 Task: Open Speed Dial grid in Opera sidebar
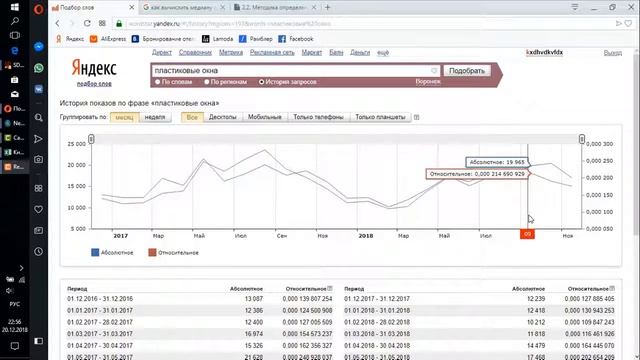tap(39, 188)
